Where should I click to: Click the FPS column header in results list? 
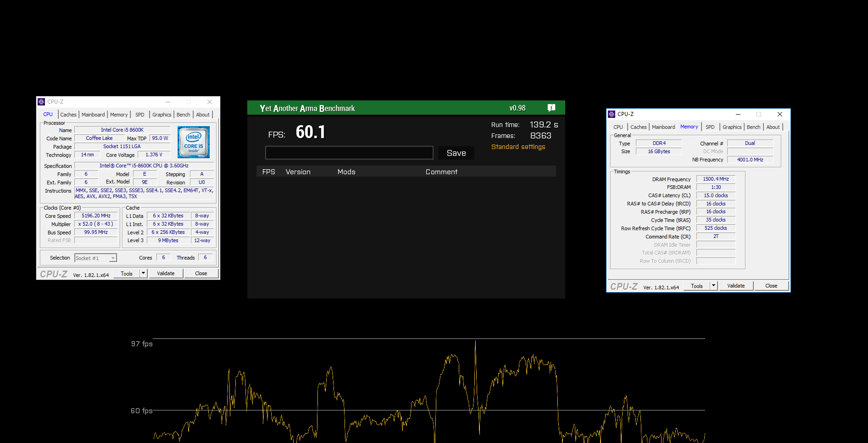pos(269,172)
